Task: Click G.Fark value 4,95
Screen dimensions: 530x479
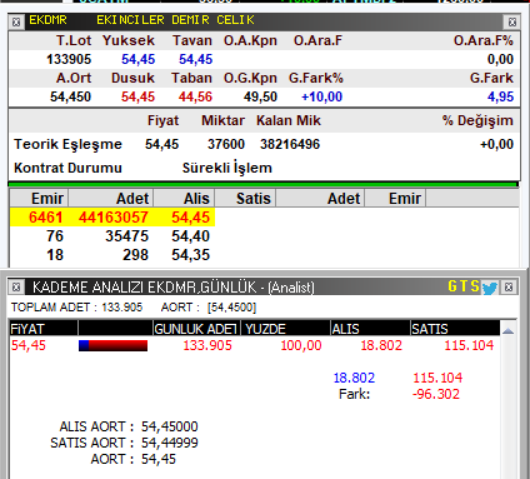Action: tap(501, 97)
